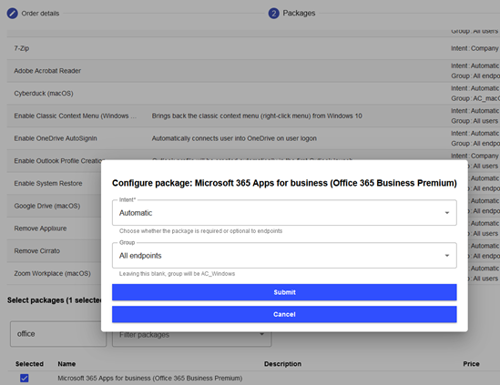Open the Group dropdown showing All endpoints

coord(284,255)
